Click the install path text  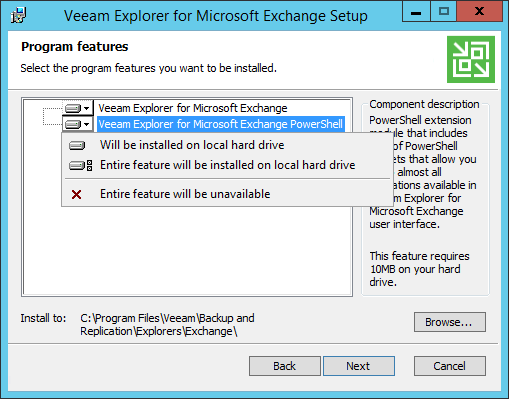[167, 325]
